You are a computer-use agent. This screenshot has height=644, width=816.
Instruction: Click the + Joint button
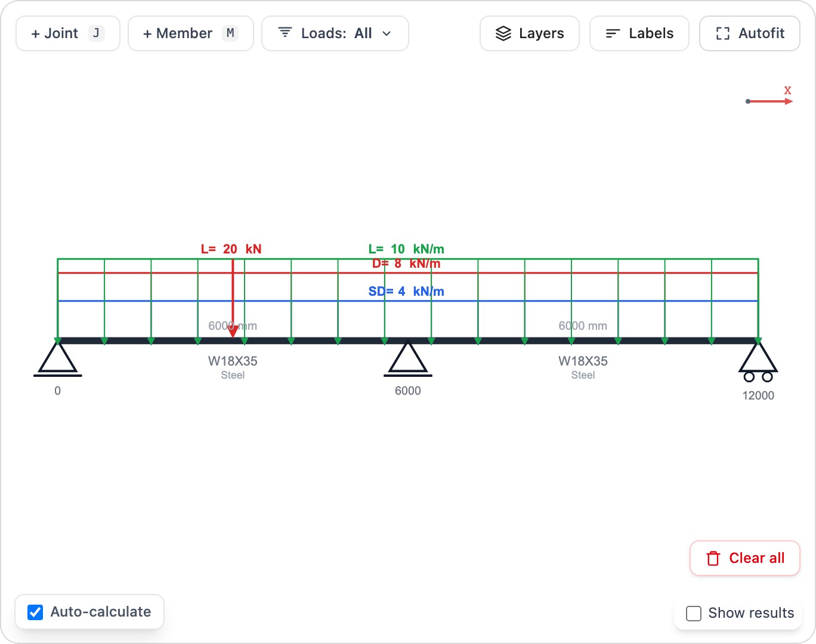pos(68,33)
